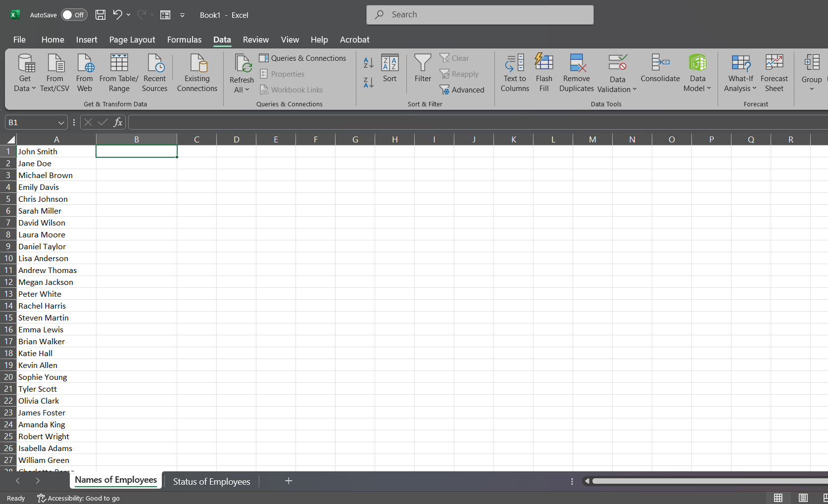Open Consolidate tool
This screenshot has height=504, width=828.
tap(660, 69)
